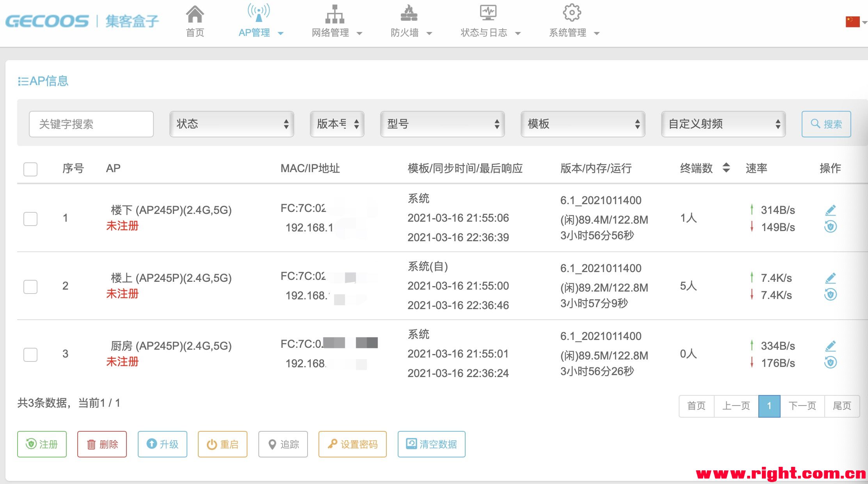Go to 尾页 last page
The image size is (868, 484).
(842, 406)
